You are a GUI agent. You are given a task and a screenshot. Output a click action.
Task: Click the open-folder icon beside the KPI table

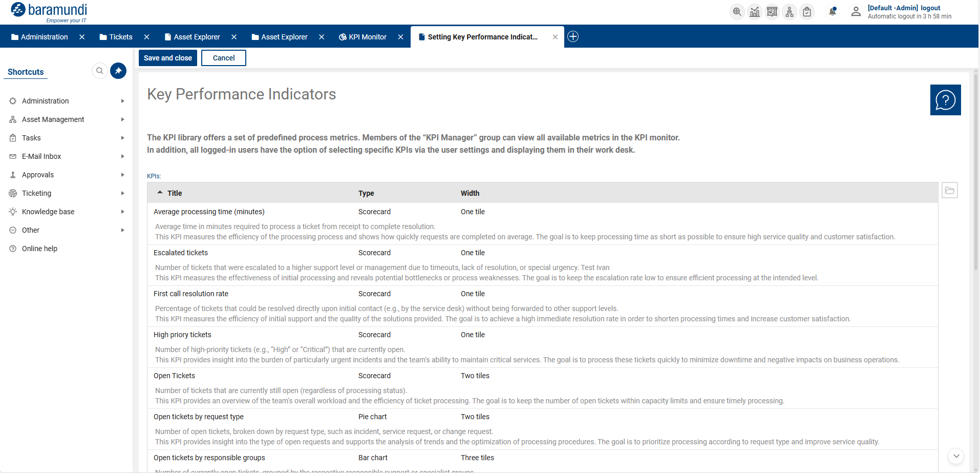[x=950, y=190]
